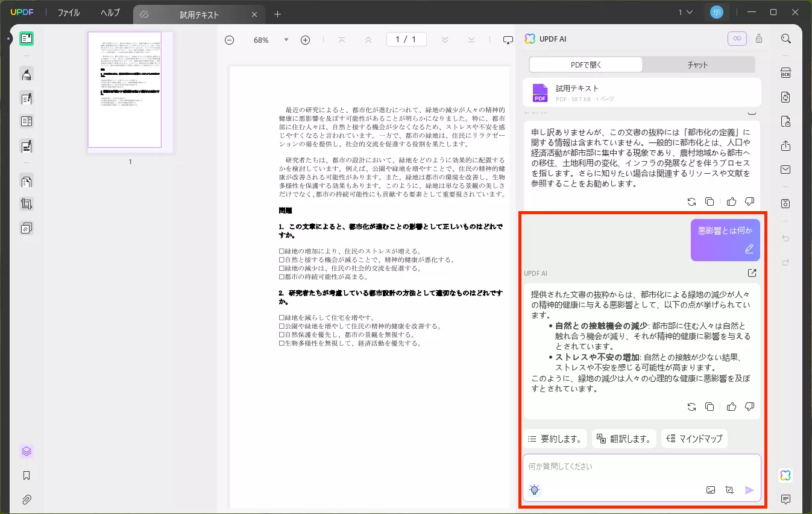
Task: Start slideshow presentation mode
Action: 508,40
